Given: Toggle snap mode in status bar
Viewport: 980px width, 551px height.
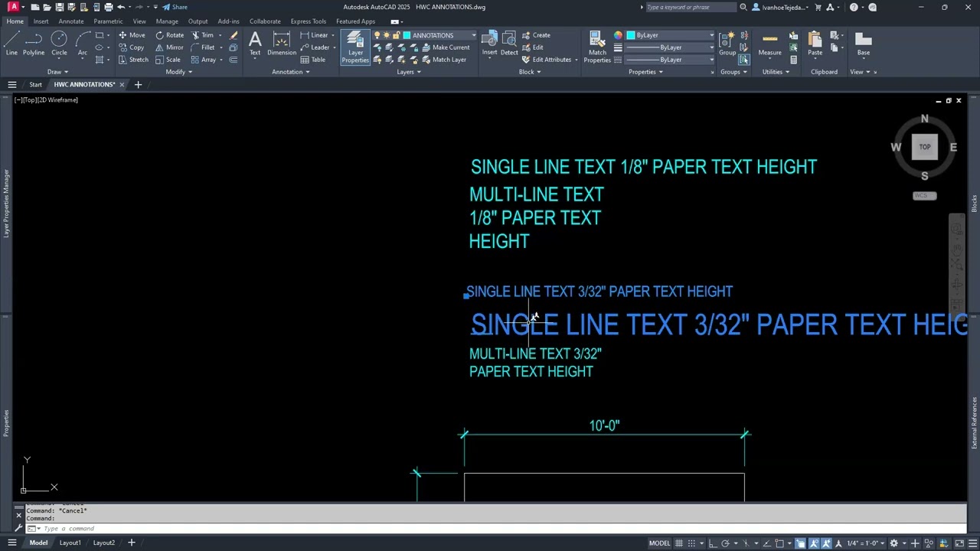Looking at the screenshot, I should (692, 543).
